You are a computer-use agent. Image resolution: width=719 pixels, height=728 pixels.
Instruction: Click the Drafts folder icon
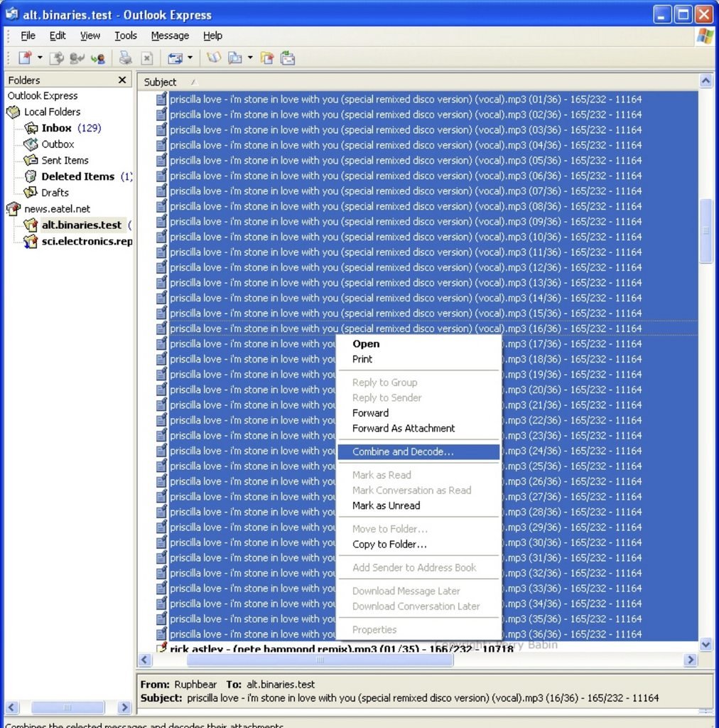pyautogui.click(x=31, y=192)
